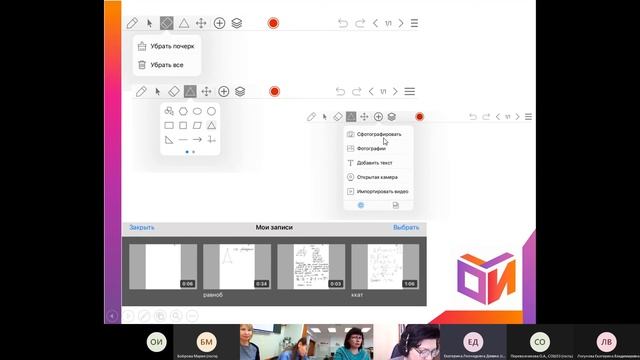Go to previous page in toolbar above 'Убрать все'

coord(376,23)
